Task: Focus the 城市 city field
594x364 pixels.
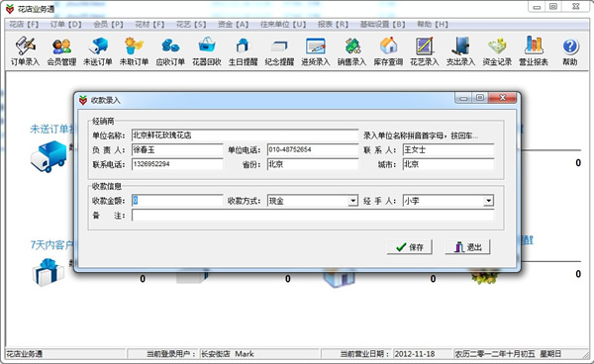Action: tap(448, 164)
